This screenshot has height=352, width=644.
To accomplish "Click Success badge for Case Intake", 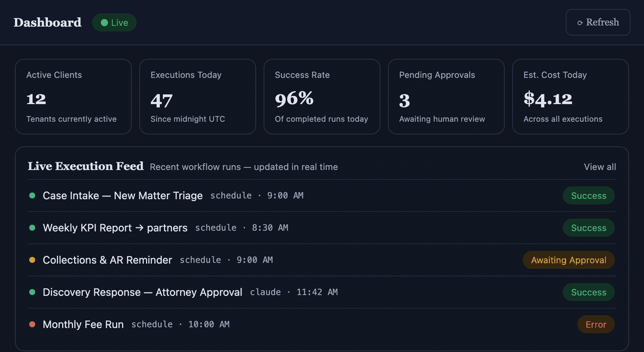I will (589, 195).
